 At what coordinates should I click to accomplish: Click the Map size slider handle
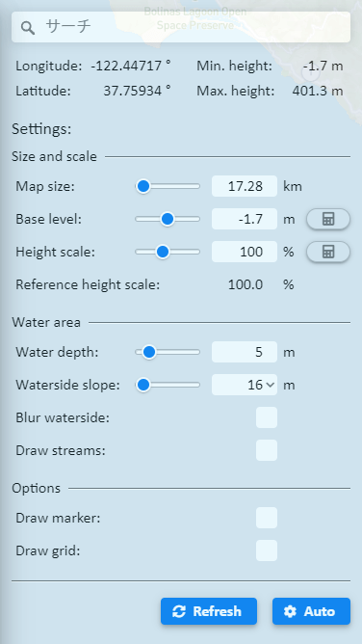(143, 186)
